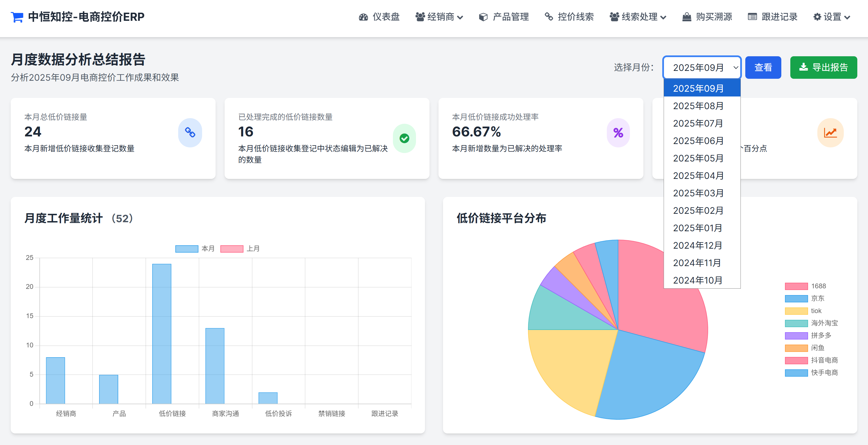This screenshot has height=445, width=868.
Task: Click the 控价线索 link icon
Action: pyautogui.click(x=549, y=17)
